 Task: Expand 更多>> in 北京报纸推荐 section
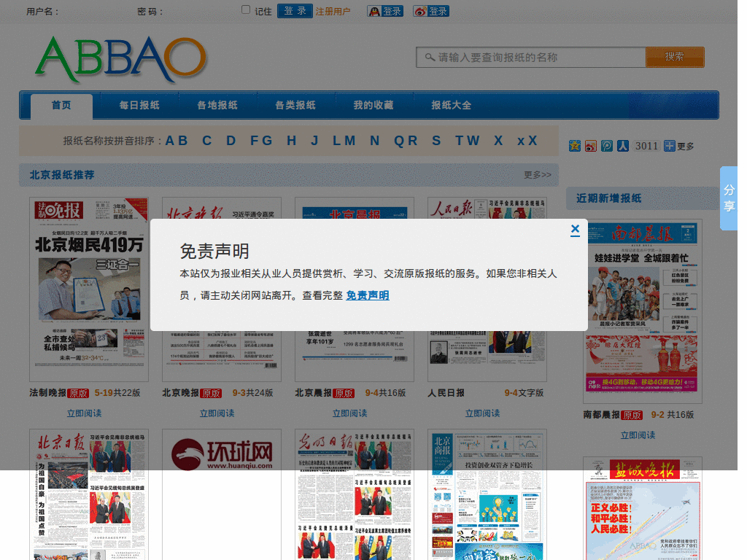coord(538,175)
